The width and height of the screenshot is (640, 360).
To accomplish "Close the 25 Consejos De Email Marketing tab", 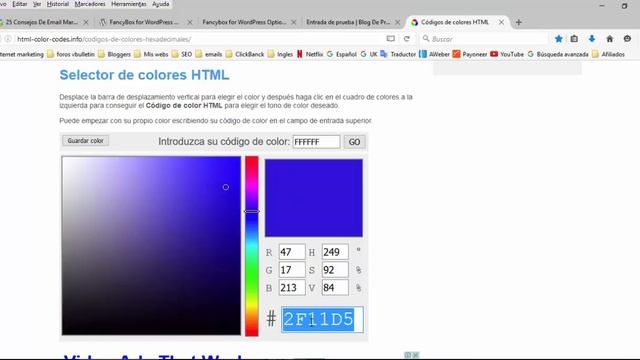I will tap(86, 22).
